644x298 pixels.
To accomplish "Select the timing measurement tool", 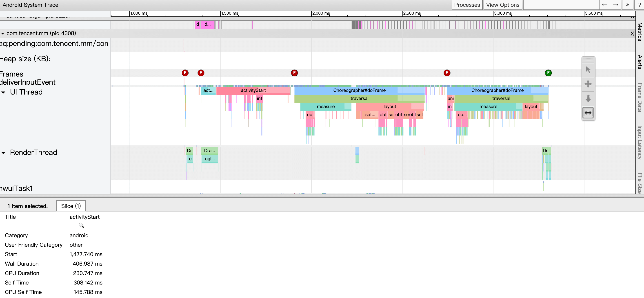I will (588, 113).
